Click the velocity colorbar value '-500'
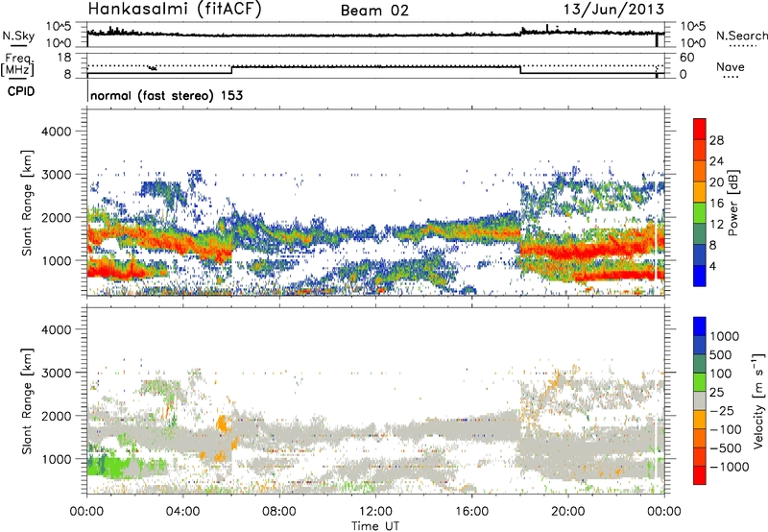The image size is (768, 532). (x=726, y=448)
